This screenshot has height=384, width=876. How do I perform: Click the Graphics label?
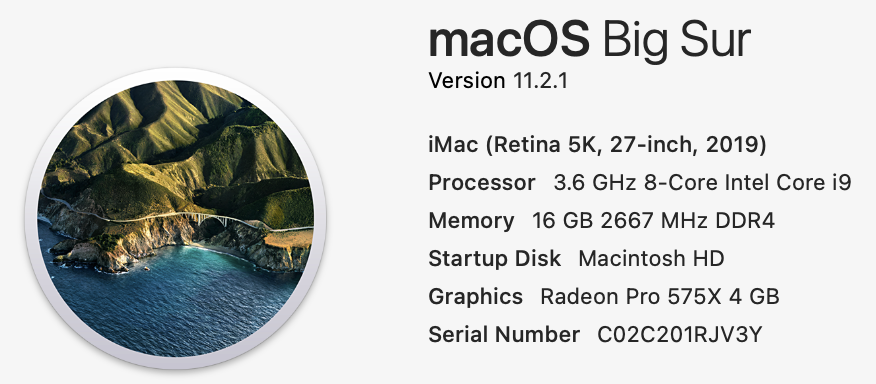(475, 297)
